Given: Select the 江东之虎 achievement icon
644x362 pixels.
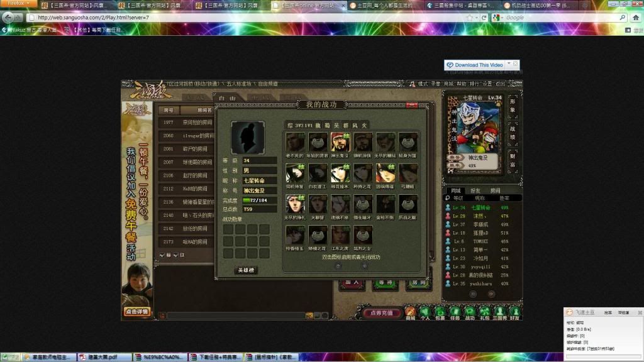Looking at the screenshot, I should coord(340,235).
